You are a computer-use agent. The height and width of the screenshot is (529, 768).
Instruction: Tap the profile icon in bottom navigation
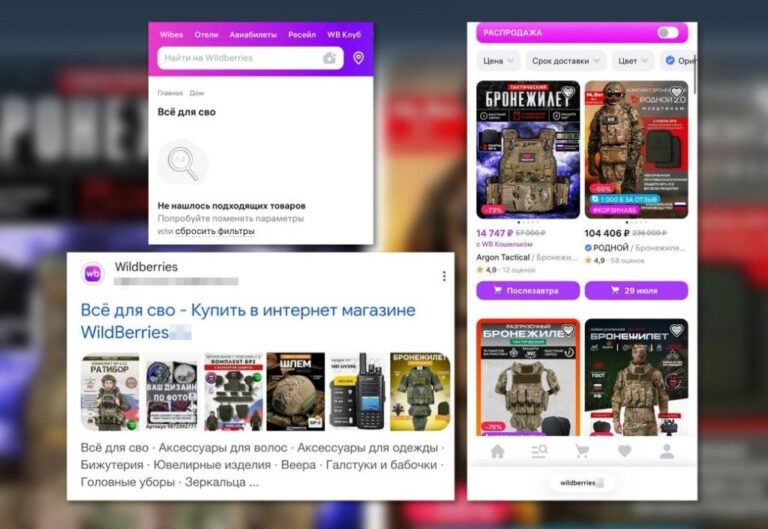click(x=667, y=451)
